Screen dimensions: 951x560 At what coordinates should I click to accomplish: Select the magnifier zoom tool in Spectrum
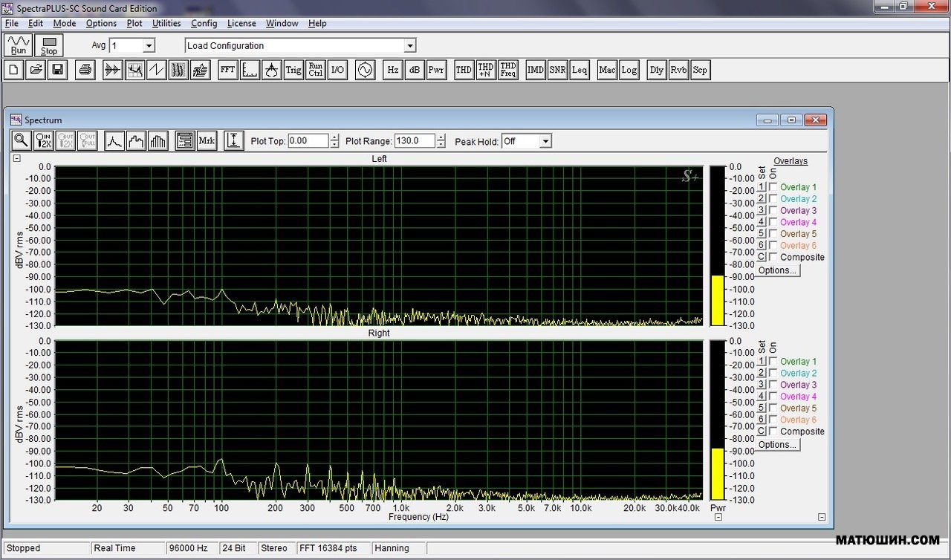22,140
